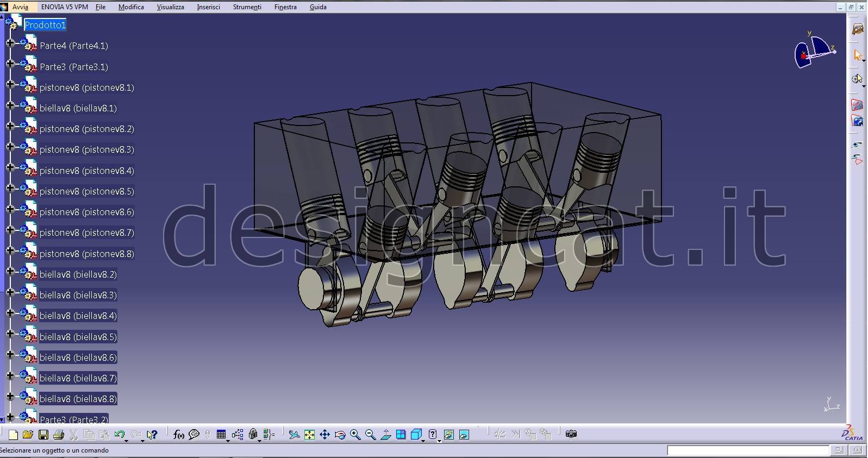Open the Strumenti menu
The width and height of the screenshot is (868, 458).
coord(247,7)
